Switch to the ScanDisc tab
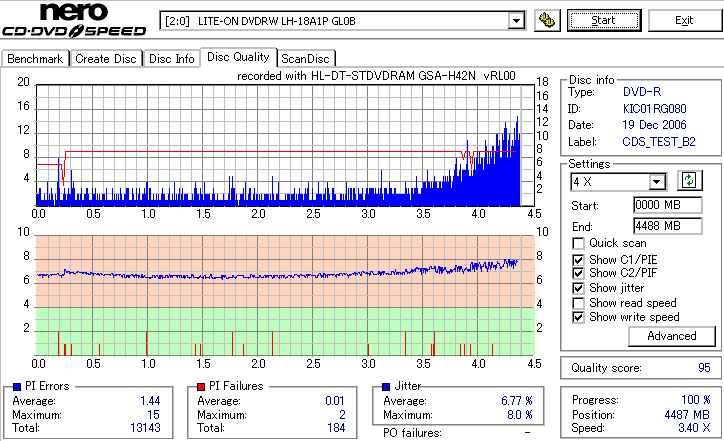The image size is (724, 441). (305, 59)
